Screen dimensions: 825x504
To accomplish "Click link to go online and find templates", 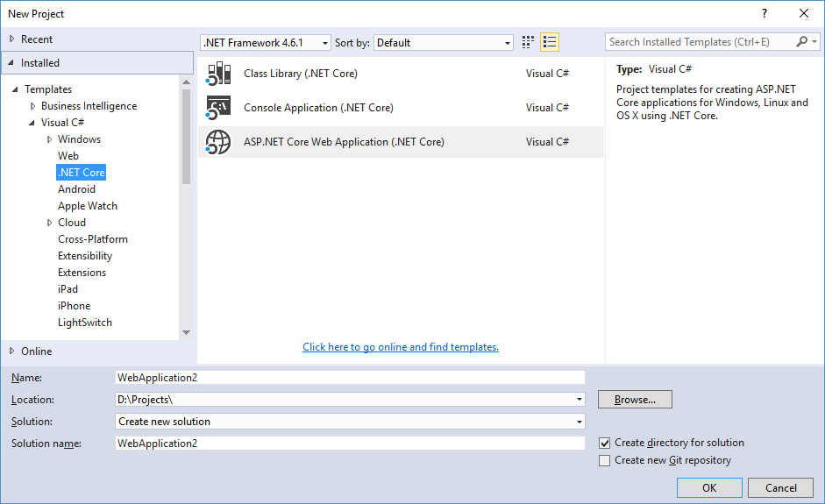I will pos(401,347).
